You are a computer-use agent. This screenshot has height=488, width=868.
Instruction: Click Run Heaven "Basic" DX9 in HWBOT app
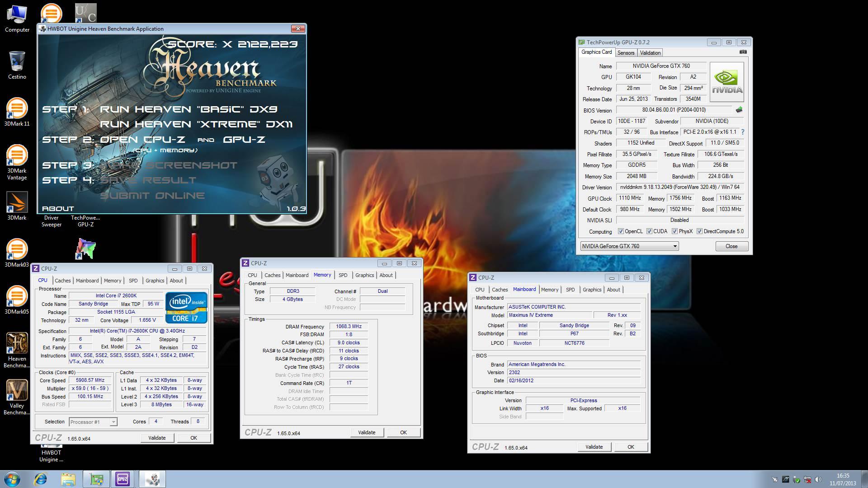coord(189,109)
